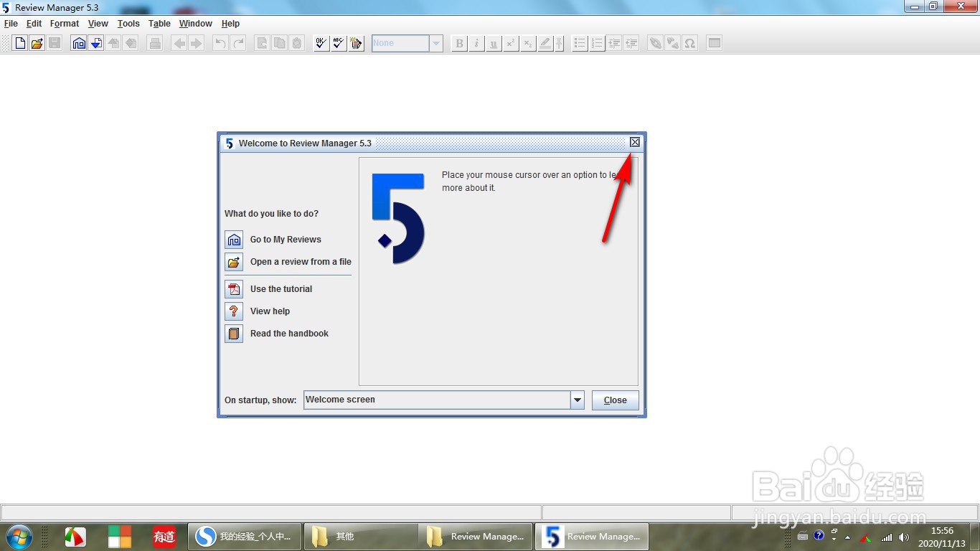Click the My Reviews house icon in dialog
This screenshot has height=551, width=980.
point(234,240)
